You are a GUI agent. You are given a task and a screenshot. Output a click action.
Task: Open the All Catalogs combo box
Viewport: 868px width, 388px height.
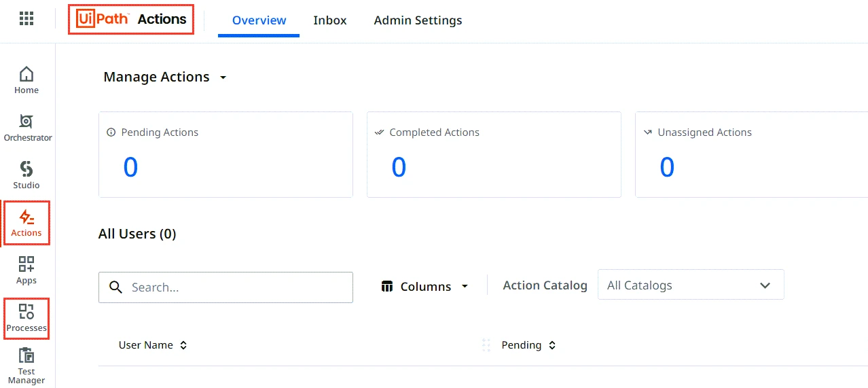coord(691,285)
